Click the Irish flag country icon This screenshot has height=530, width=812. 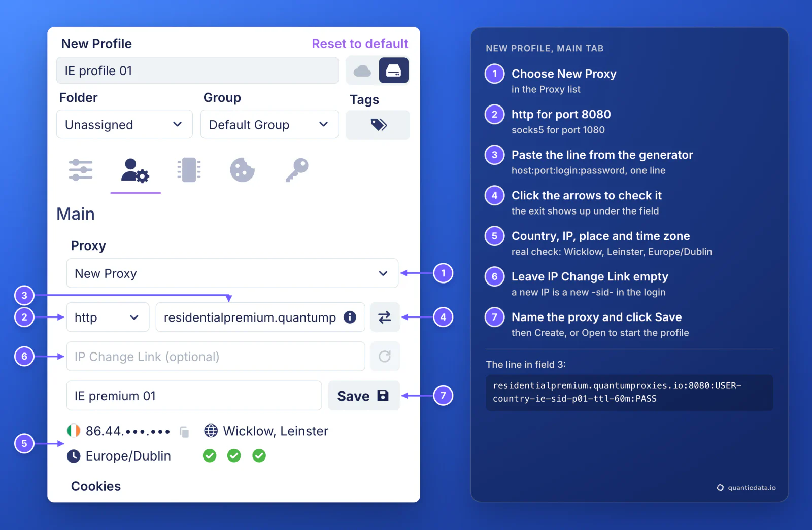point(74,431)
